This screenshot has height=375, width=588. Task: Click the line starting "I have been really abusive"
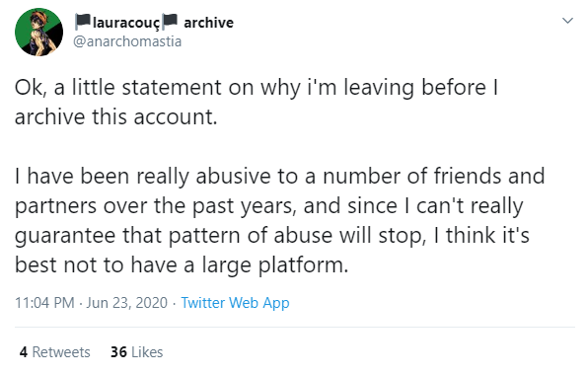coord(280,176)
